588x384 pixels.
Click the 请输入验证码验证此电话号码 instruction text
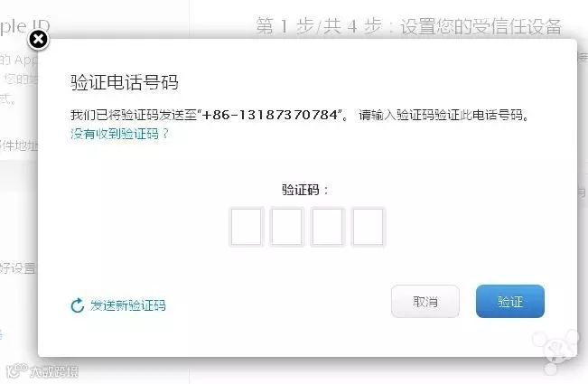443,115
